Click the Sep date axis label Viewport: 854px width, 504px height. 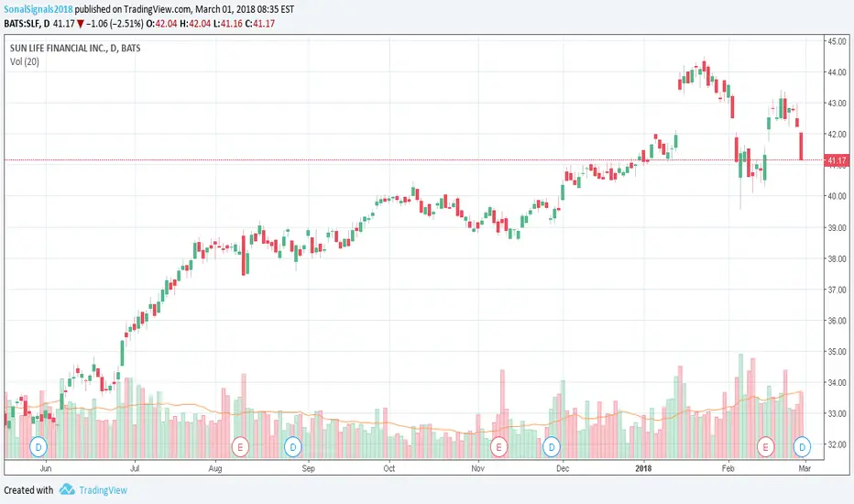[308, 468]
